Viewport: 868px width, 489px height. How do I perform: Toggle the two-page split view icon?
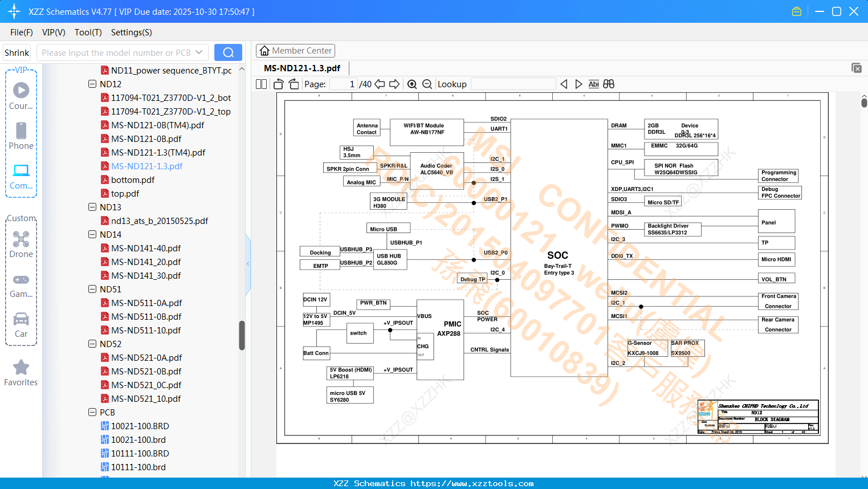click(261, 84)
